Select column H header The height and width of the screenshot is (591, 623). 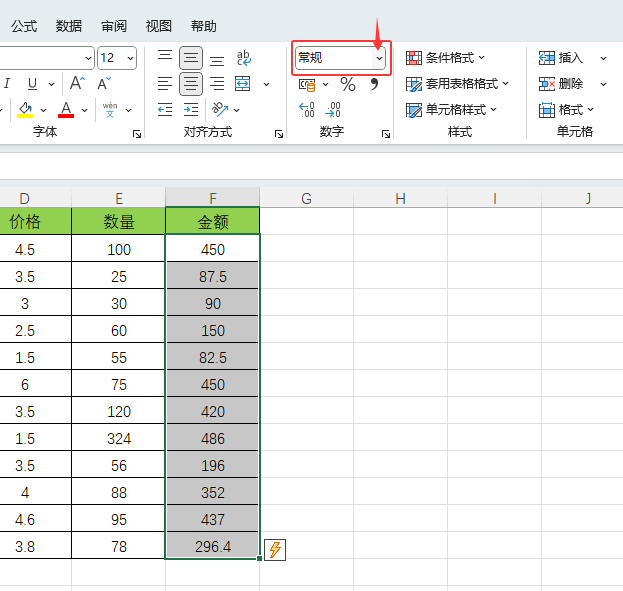pyautogui.click(x=400, y=198)
